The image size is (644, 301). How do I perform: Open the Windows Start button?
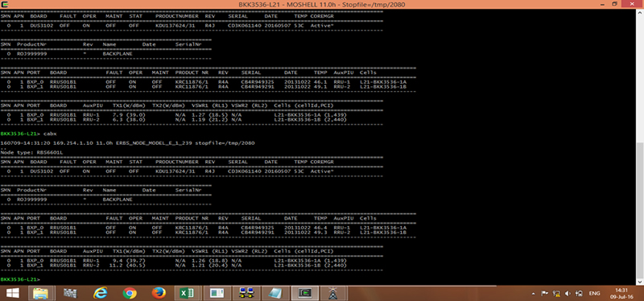point(12,293)
